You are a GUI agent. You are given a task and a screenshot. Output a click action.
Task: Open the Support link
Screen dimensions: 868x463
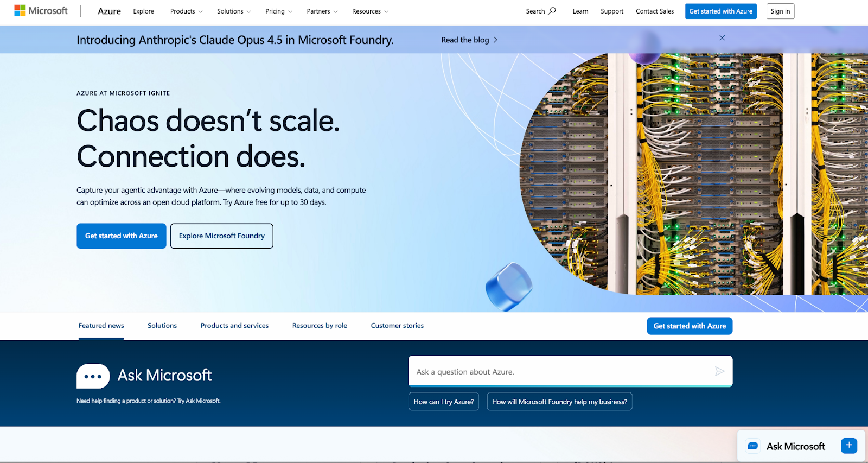tap(612, 11)
